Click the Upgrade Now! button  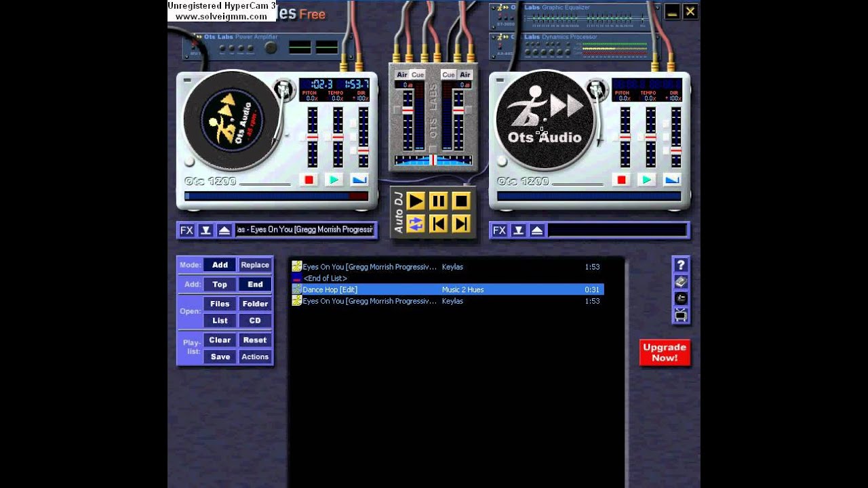pos(665,352)
